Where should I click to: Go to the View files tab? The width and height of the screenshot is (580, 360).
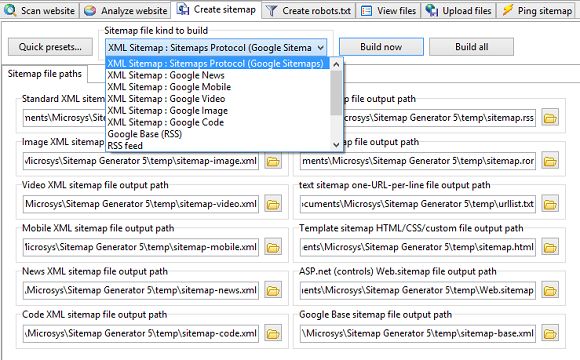tap(389, 10)
